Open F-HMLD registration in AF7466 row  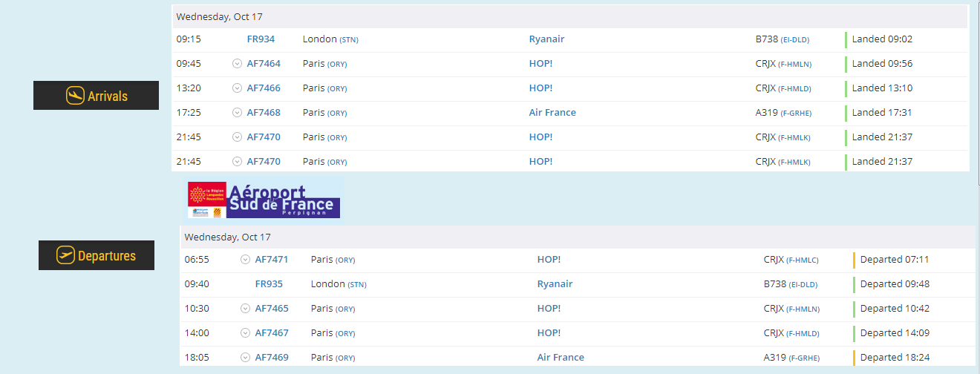[795, 89]
